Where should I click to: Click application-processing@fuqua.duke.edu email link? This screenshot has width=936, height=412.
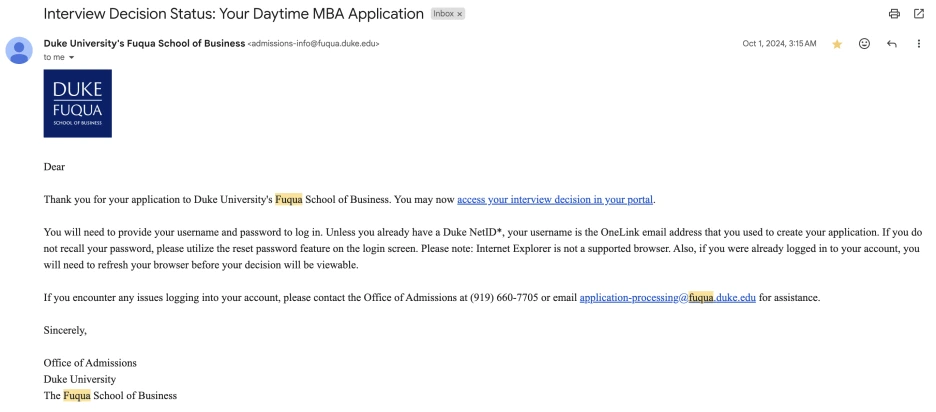[667, 297]
